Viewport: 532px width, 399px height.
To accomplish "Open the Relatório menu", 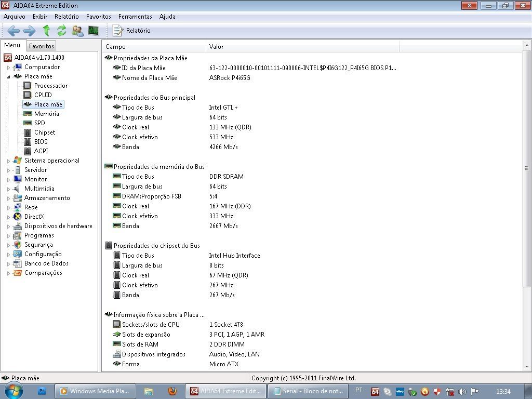I will 66,17.
